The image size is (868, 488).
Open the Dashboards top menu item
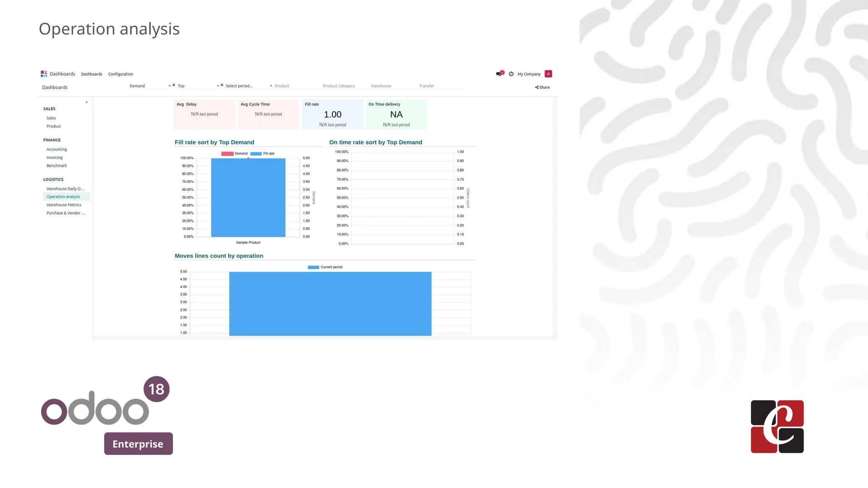(x=92, y=74)
